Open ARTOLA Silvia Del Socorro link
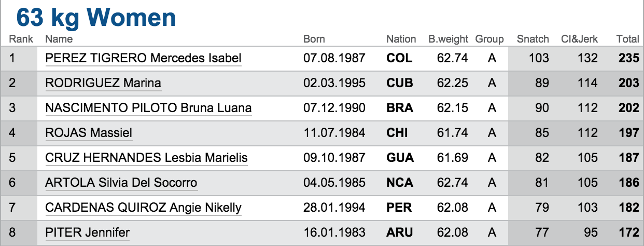Image resolution: width=644 pixels, height=246 pixels. tap(121, 183)
